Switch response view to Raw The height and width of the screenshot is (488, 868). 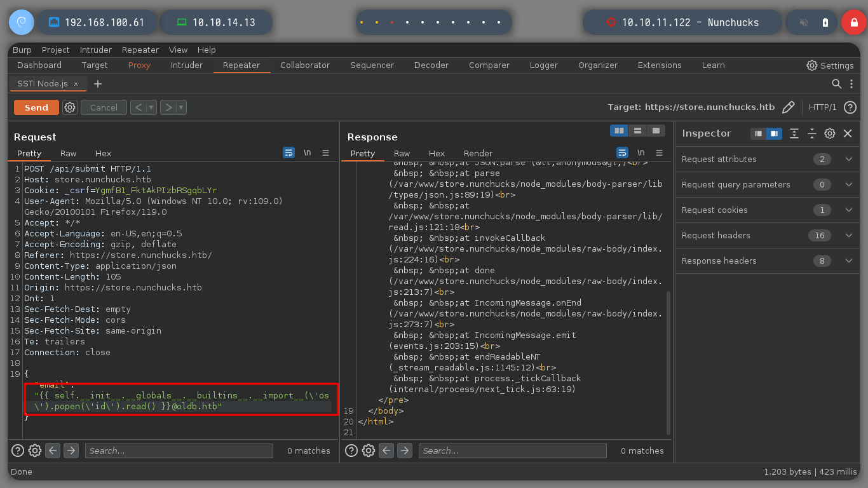(402, 153)
